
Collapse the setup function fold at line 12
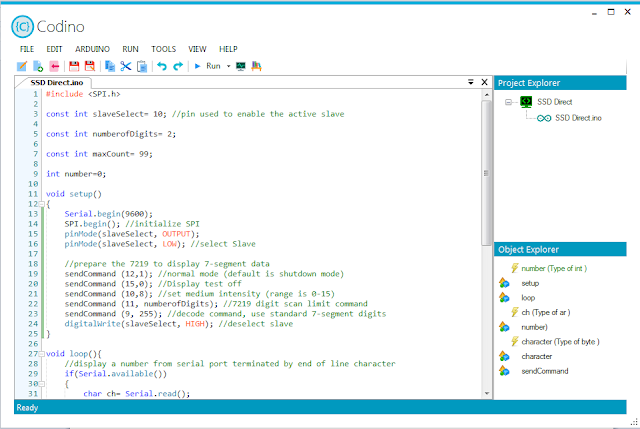point(42,204)
